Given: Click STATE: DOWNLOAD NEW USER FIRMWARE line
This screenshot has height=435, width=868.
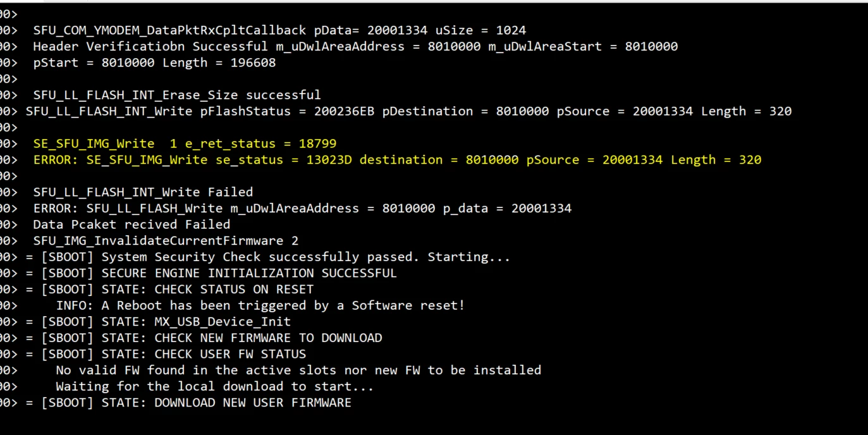Looking at the screenshot, I should (188, 403).
